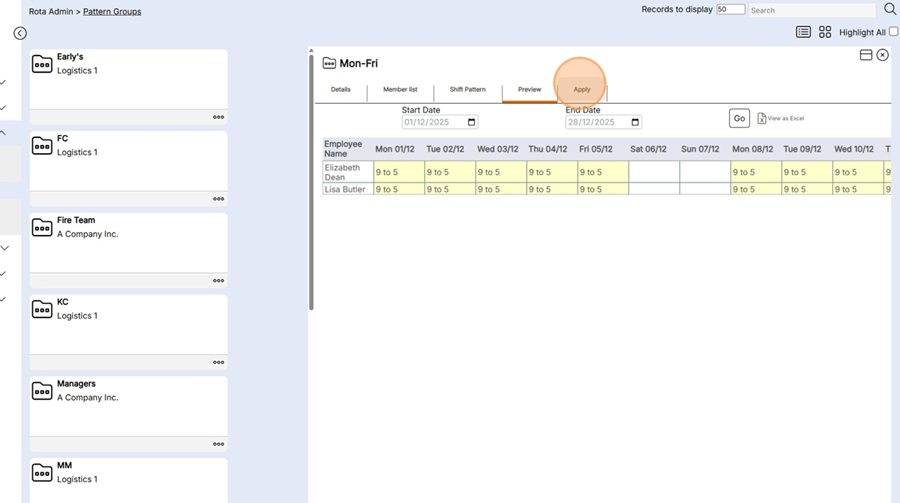This screenshot has height=503, width=900.
Task: Click the detail panel vertical scrollbar
Action: pos(311,182)
